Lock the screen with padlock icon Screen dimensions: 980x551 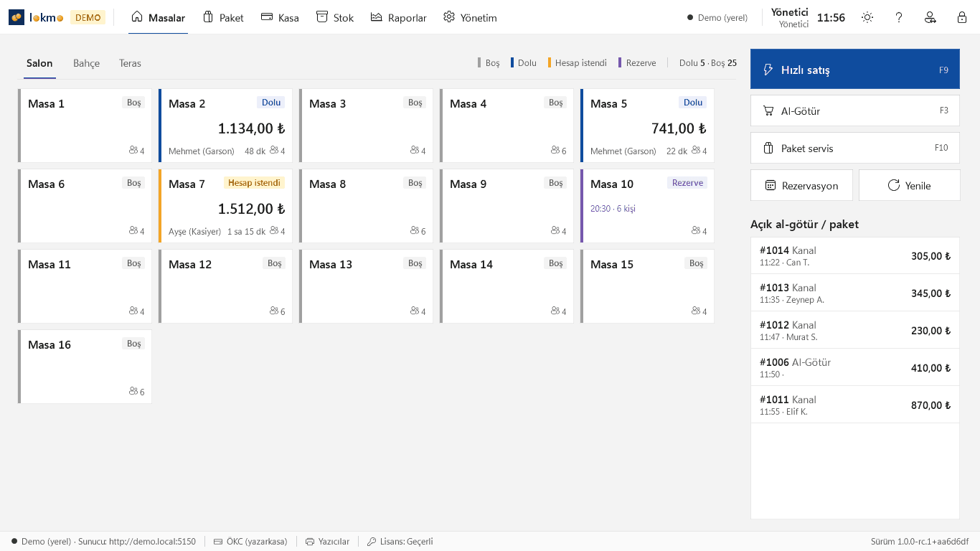pyautogui.click(x=962, y=17)
